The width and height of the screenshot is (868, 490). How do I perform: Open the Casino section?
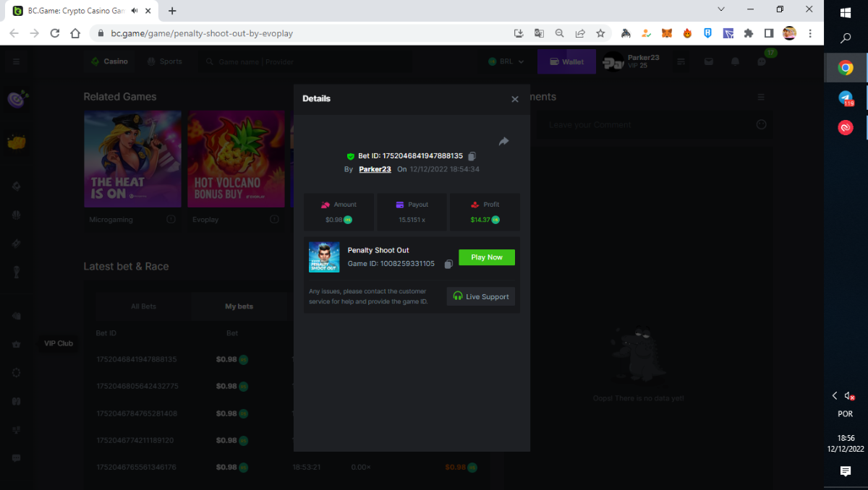pyautogui.click(x=109, y=61)
